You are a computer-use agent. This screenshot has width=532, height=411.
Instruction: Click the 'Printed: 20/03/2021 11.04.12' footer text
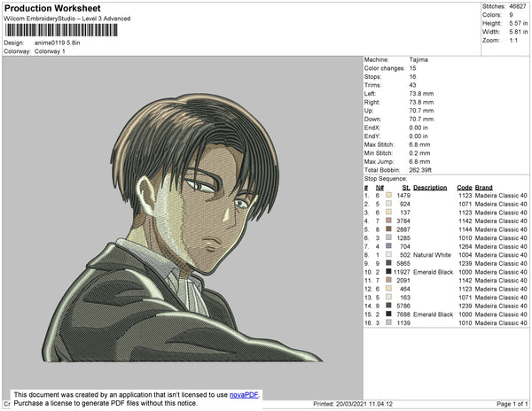[x=353, y=404]
